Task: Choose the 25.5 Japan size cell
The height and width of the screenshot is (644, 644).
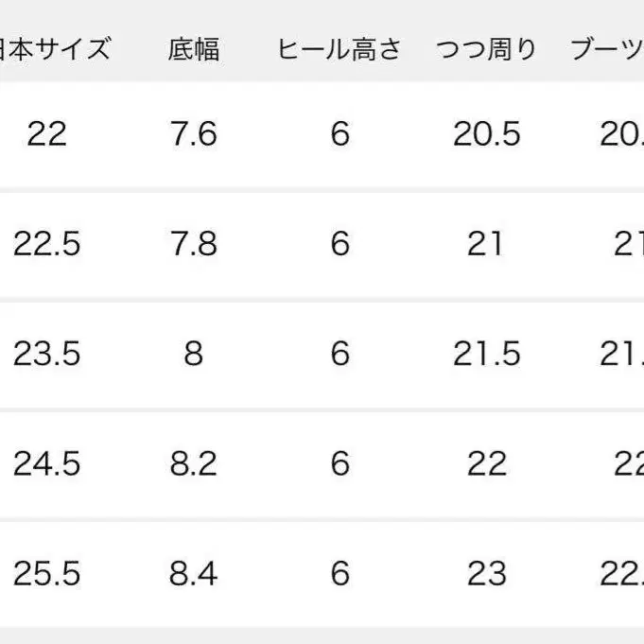Action: [x=47, y=573]
